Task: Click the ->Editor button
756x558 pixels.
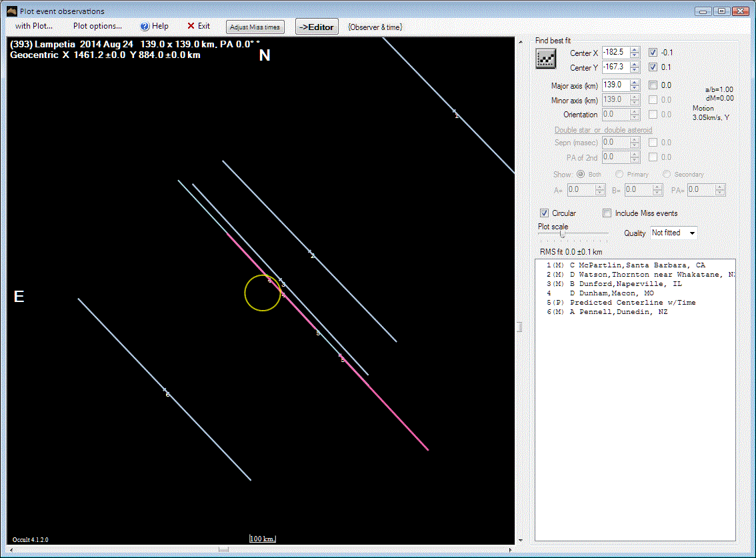Action: [x=316, y=27]
